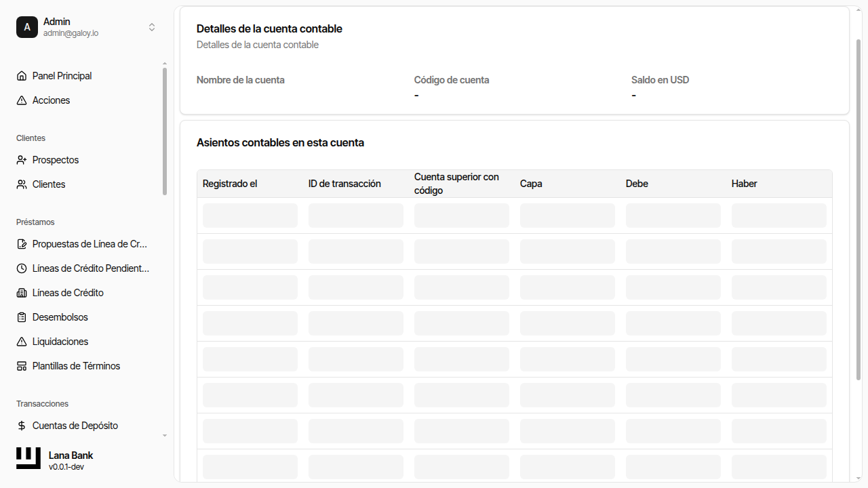Image resolution: width=868 pixels, height=488 pixels.
Task: Click the Panel Principal home icon
Action: click(22, 76)
